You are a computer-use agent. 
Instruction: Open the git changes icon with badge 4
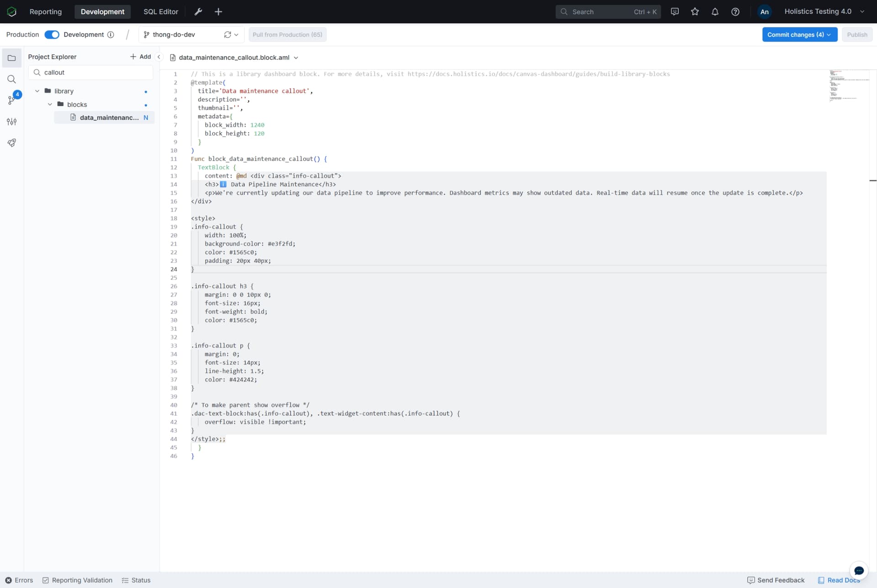point(12,100)
